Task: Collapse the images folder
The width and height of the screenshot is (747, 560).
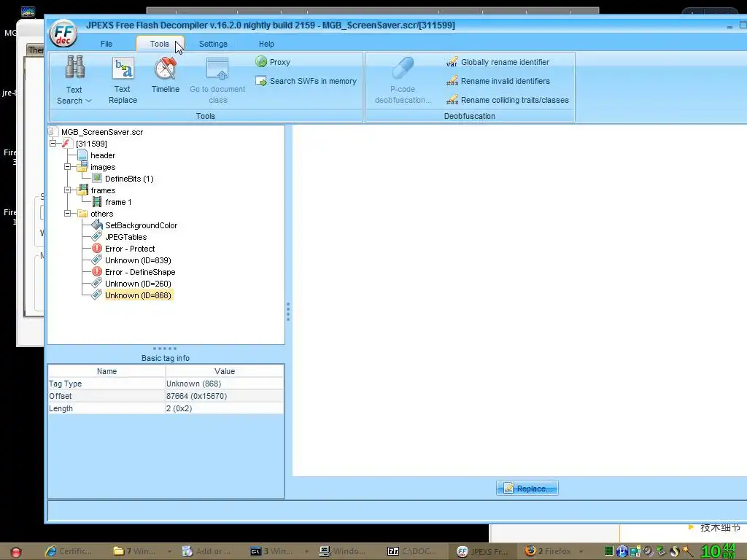Action: pos(68,167)
